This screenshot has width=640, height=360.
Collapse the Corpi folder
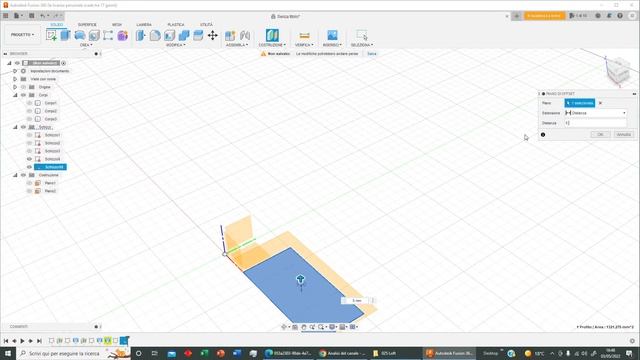[x=16, y=95]
